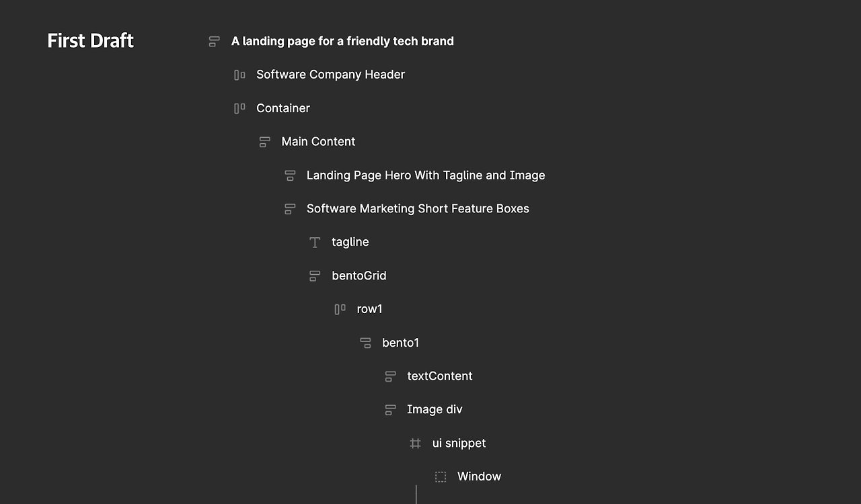
Task: Select the bento1 layer
Action: tap(400, 343)
